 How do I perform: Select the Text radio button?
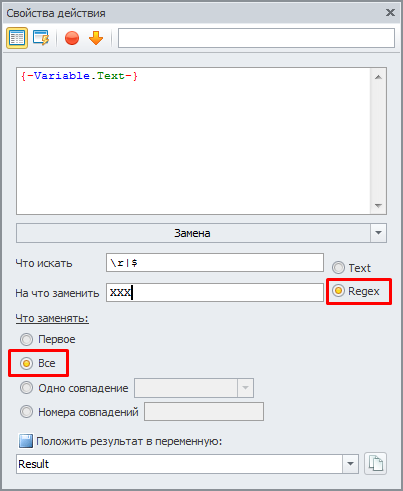338,268
